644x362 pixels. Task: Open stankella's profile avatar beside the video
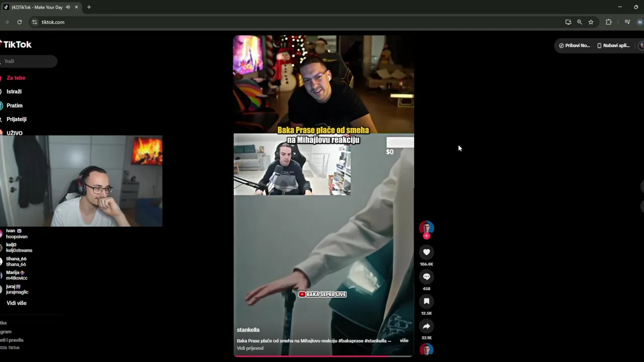pyautogui.click(x=426, y=227)
